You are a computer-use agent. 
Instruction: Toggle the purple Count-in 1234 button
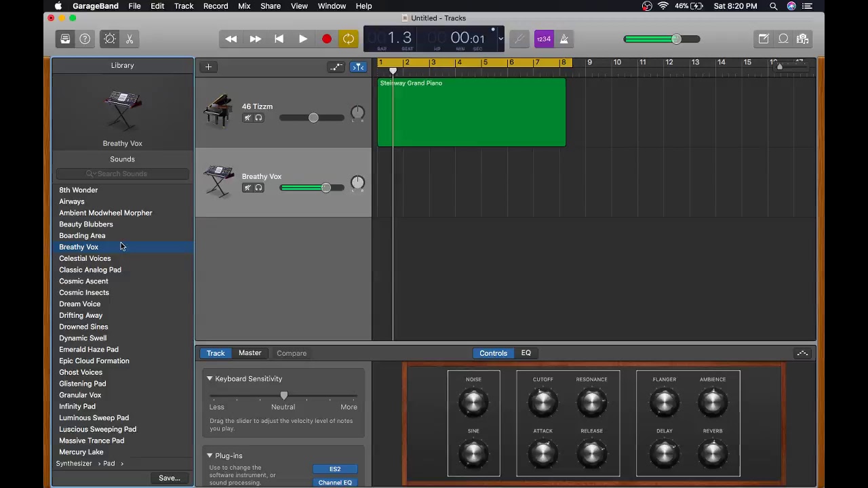[x=544, y=39]
